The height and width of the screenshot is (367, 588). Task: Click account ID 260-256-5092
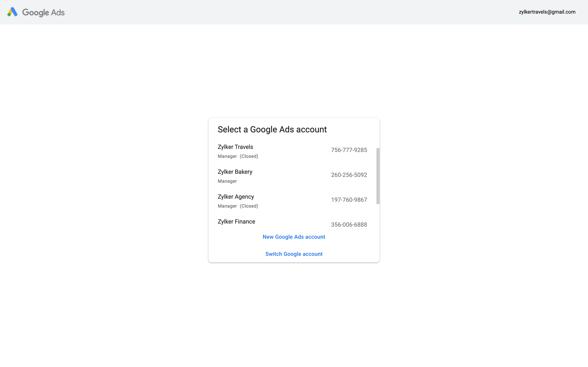[349, 175]
